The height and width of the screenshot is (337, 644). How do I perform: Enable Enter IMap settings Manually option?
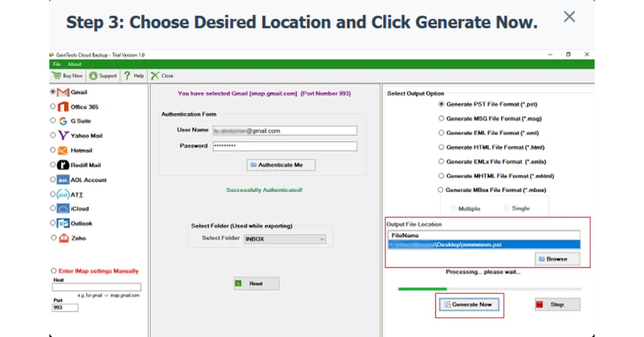pos(53,271)
